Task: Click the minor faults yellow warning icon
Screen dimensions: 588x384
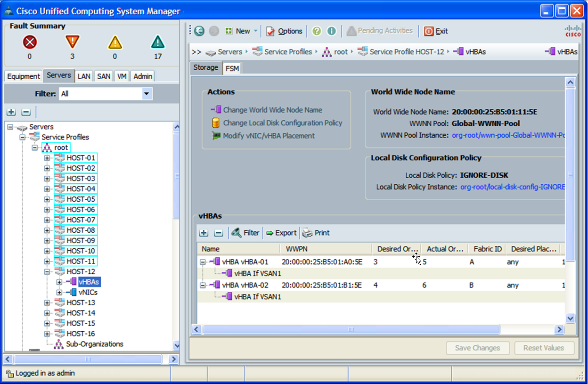Action: pos(115,43)
